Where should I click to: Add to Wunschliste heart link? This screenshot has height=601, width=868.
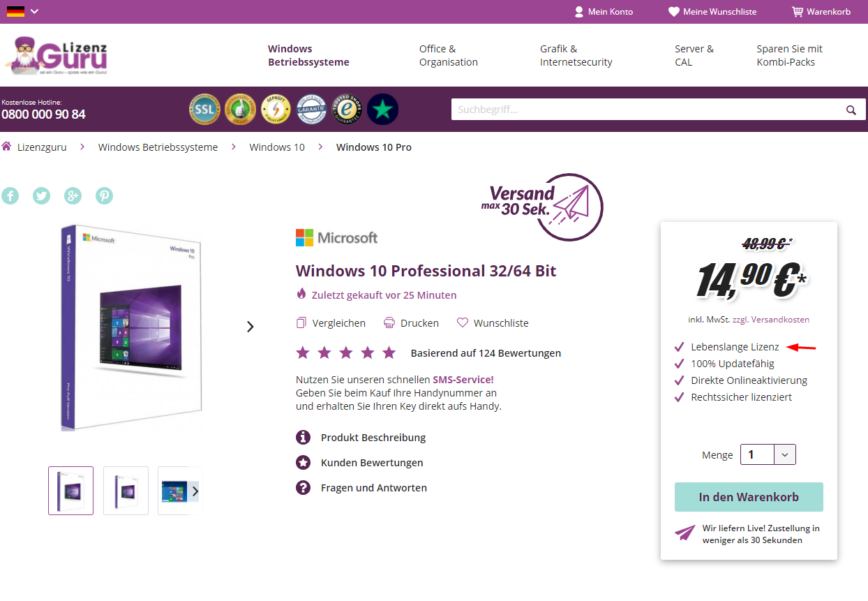pyautogui.click(x=493, y=323)
